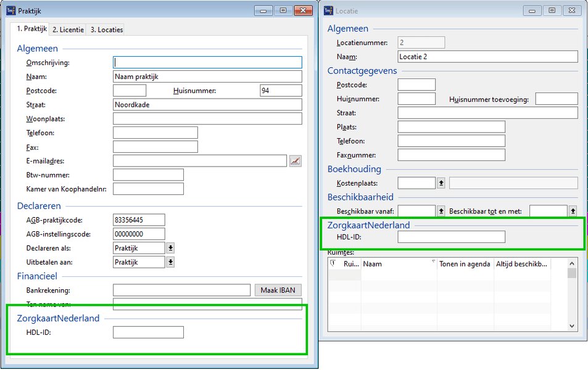Click the Huisnummer field in Locatie window
Viewport: 588px width, 370px height.
[x=416, y=99]
